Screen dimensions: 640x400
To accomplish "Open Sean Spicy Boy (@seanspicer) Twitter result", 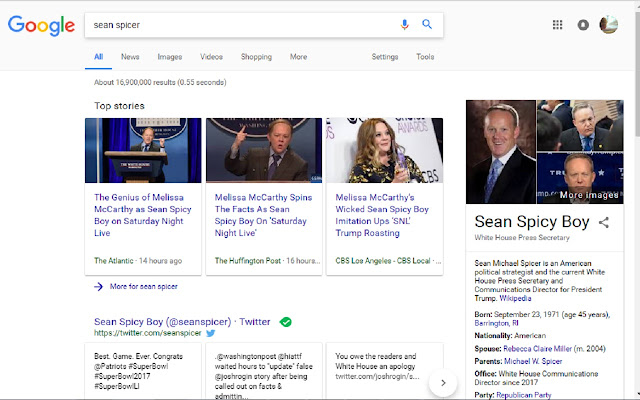I will tap(182, 322).
